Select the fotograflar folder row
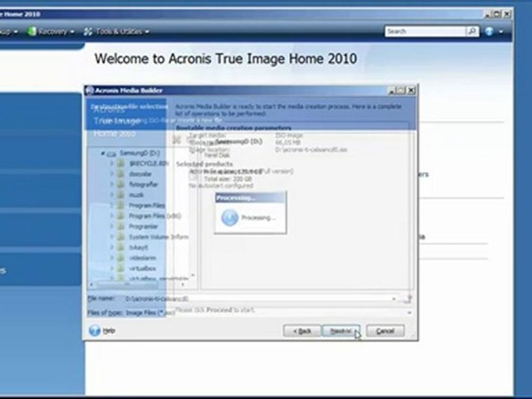The height and width of the screenshot is (399, 532). point(143,184)
